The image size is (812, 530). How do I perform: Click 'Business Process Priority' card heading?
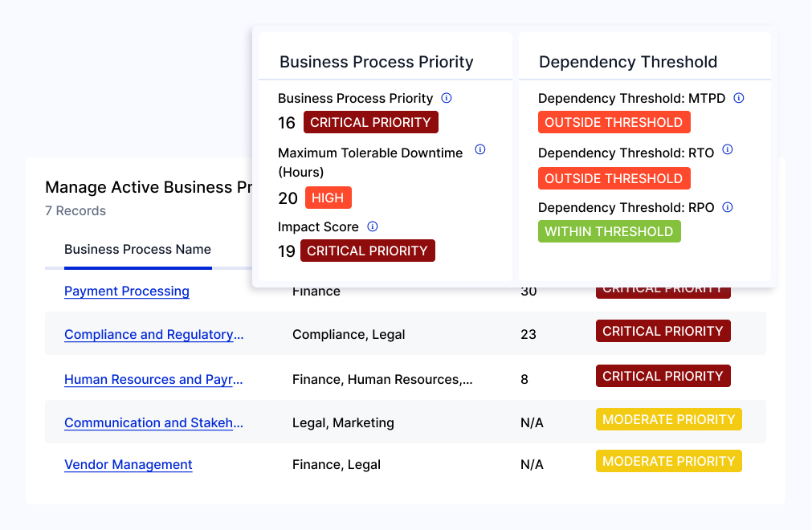(x=377, y=62)
